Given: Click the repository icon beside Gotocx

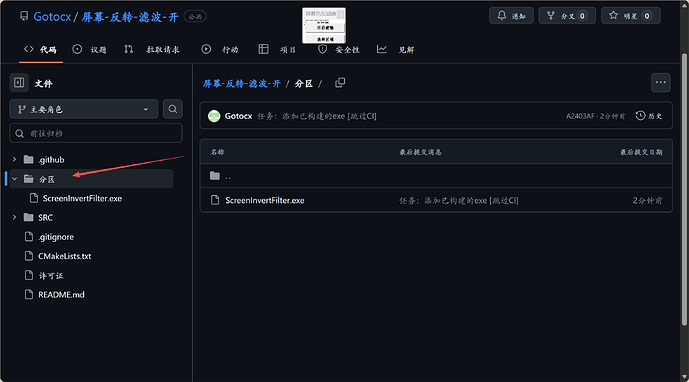Looking at the screenshot, I should (x=24, y=16).
